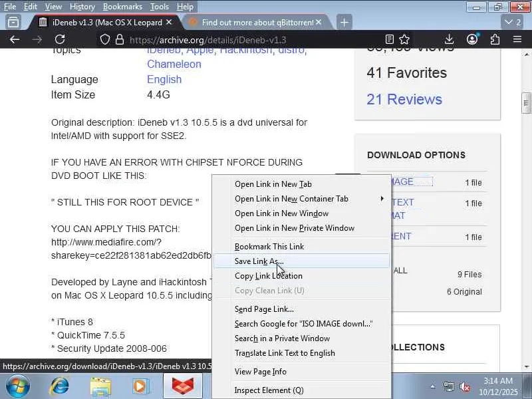
Task: Click the muted volume tray icon
Action: [464, 386]
